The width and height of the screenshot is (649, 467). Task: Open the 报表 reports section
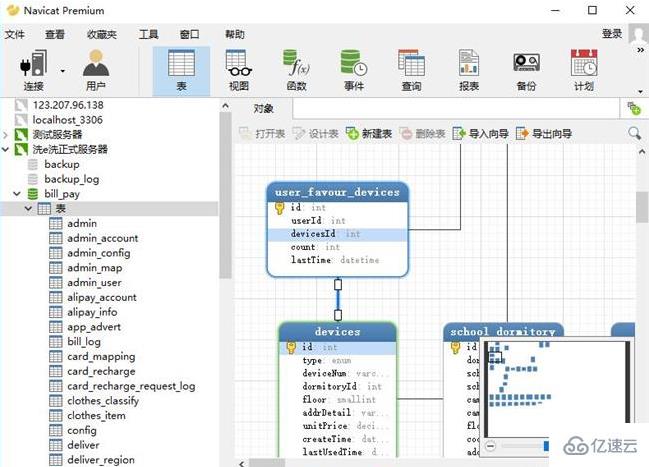469,70
